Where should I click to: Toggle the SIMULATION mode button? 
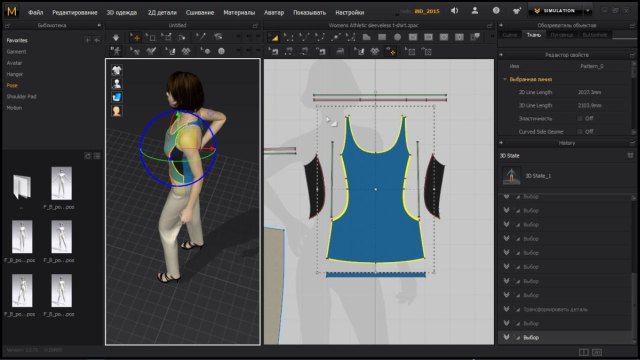(555, 11)
